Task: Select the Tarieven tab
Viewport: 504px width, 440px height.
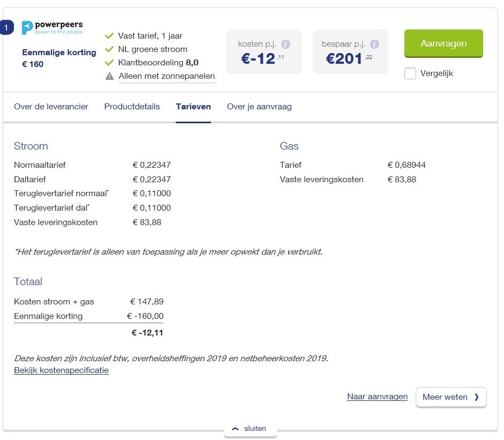Action: tap(193, 107)
